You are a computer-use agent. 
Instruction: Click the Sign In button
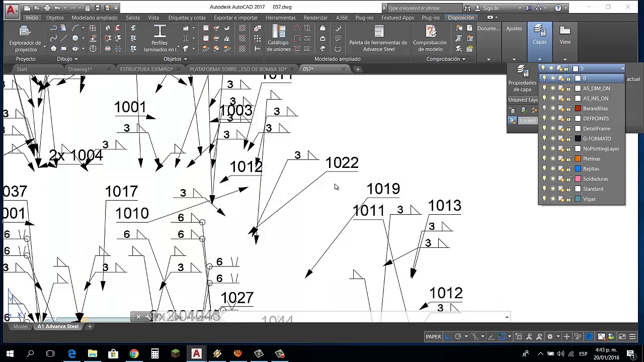486,8
